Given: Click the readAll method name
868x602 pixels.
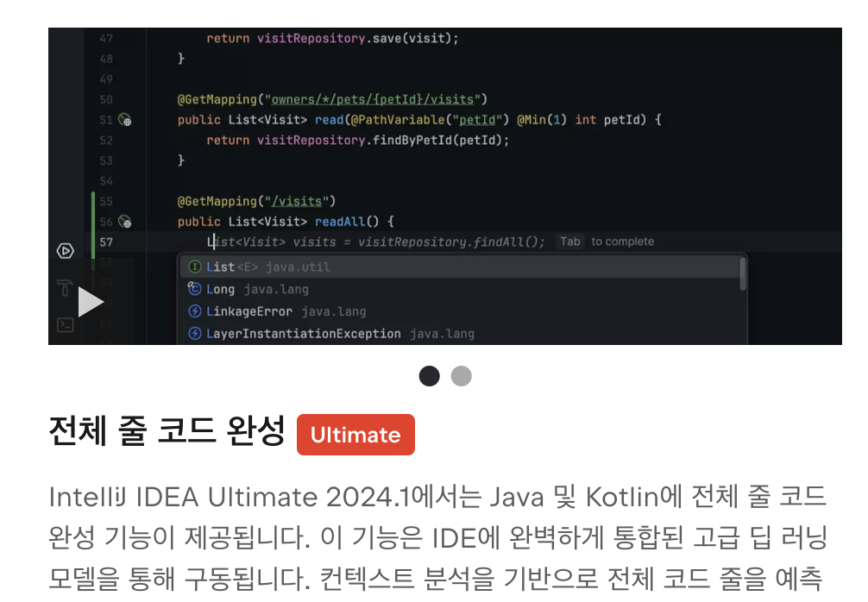Looking at the screenshot, I should [340, 222].
